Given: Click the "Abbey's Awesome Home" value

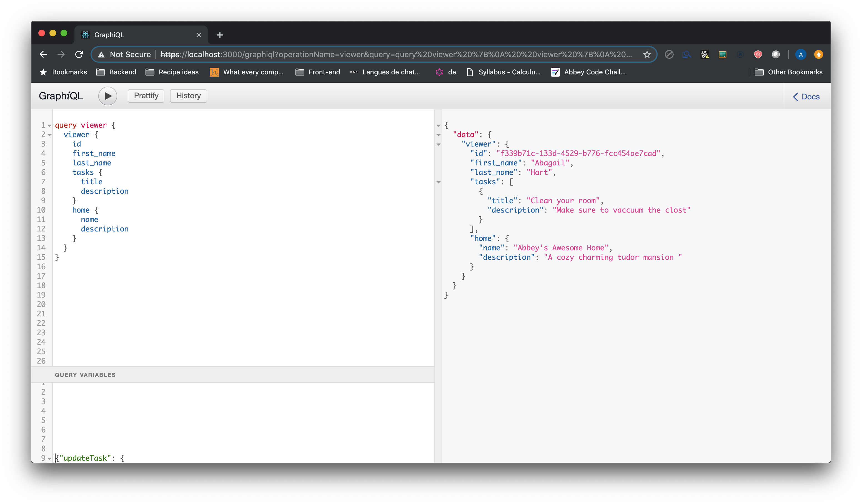Looking at the screenshot, I should tap(561, 248).
